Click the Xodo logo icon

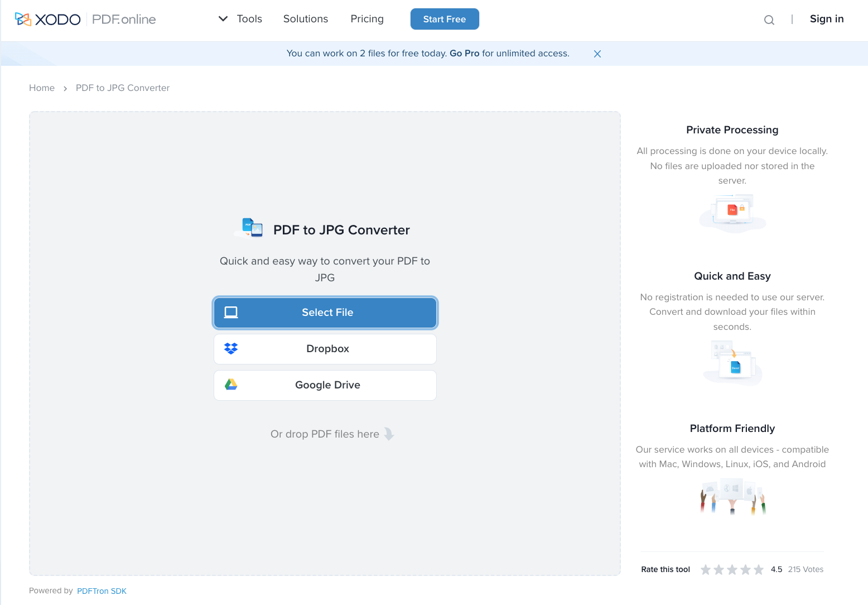point(23,20)
